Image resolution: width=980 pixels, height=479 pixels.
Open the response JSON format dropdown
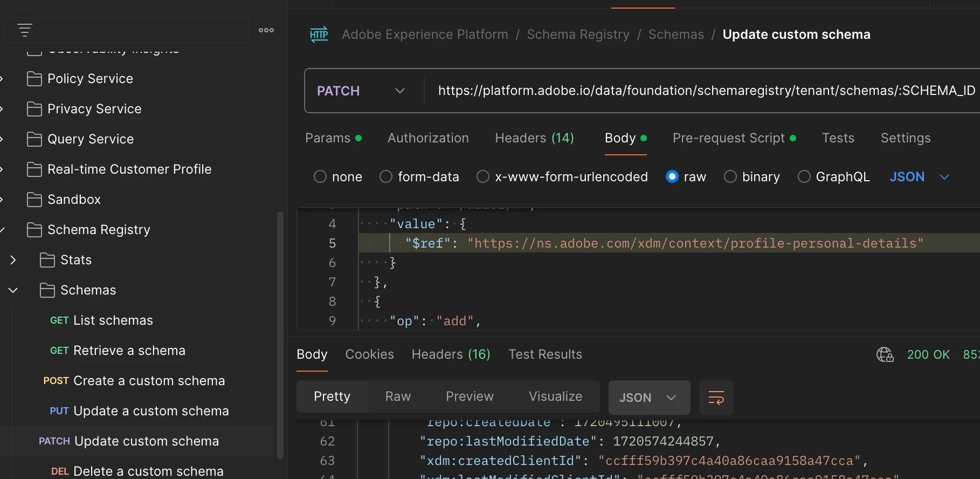650,398
